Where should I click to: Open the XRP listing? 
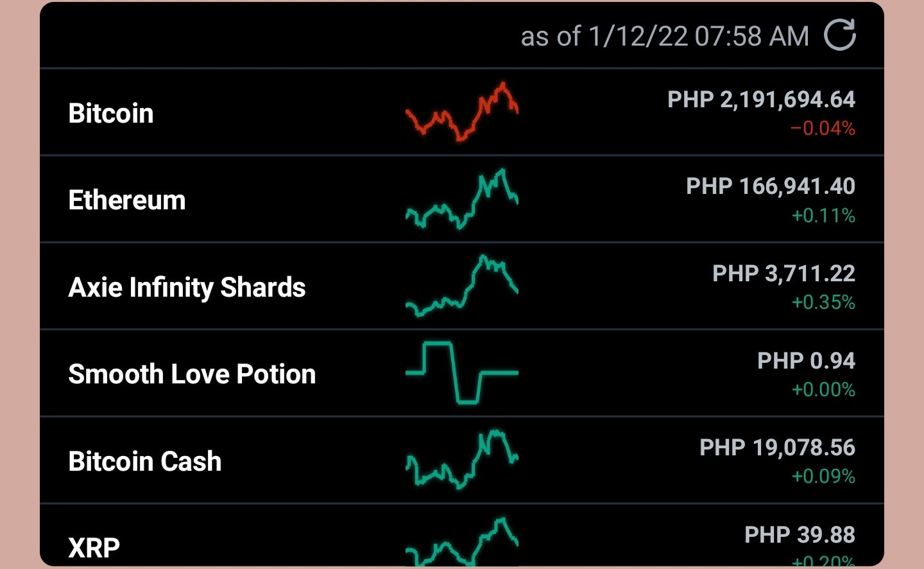coord(462,536)
